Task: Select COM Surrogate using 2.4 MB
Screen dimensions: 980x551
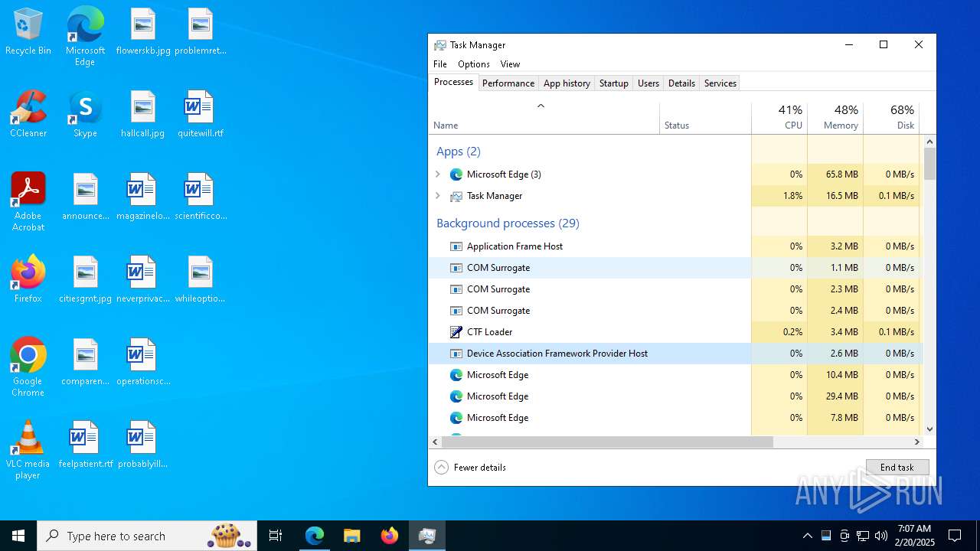Action: pos(675,311)
